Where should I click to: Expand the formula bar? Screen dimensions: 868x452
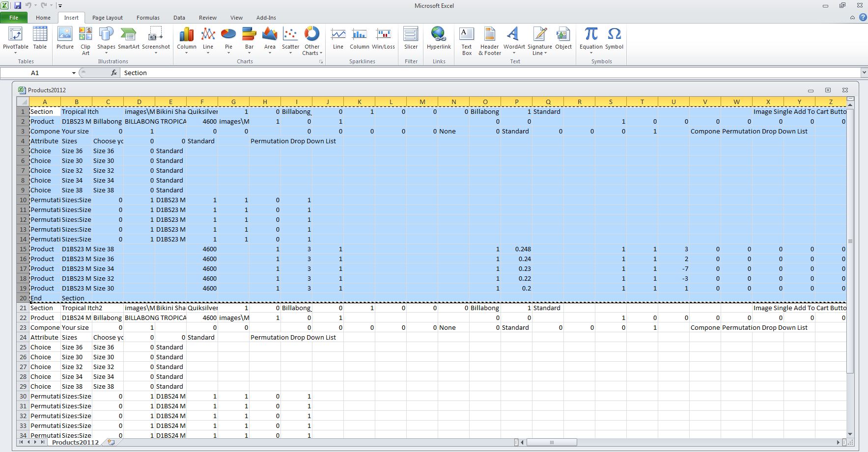pyautogui.click(x=864, y=73)
